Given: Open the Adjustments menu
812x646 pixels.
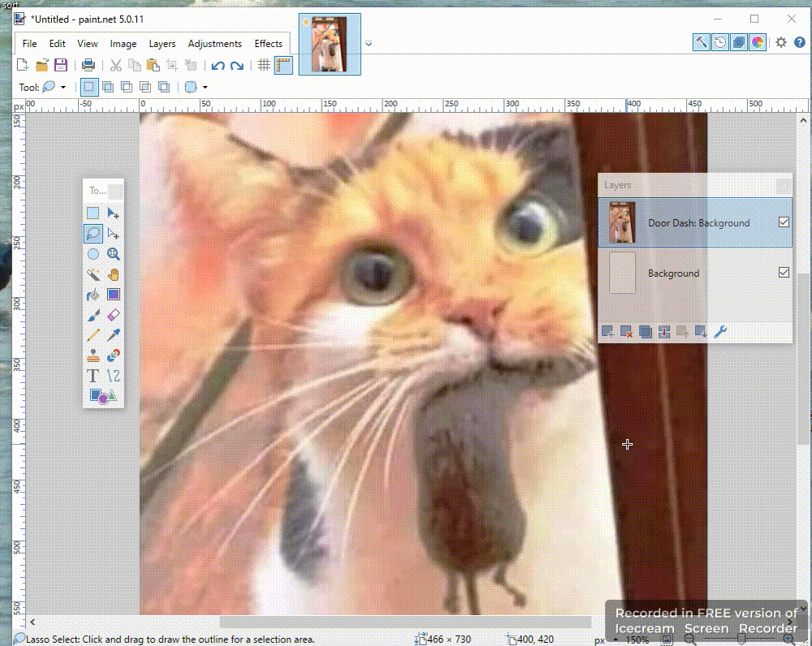Looking at the screenshot, I should tap(215, 44).
